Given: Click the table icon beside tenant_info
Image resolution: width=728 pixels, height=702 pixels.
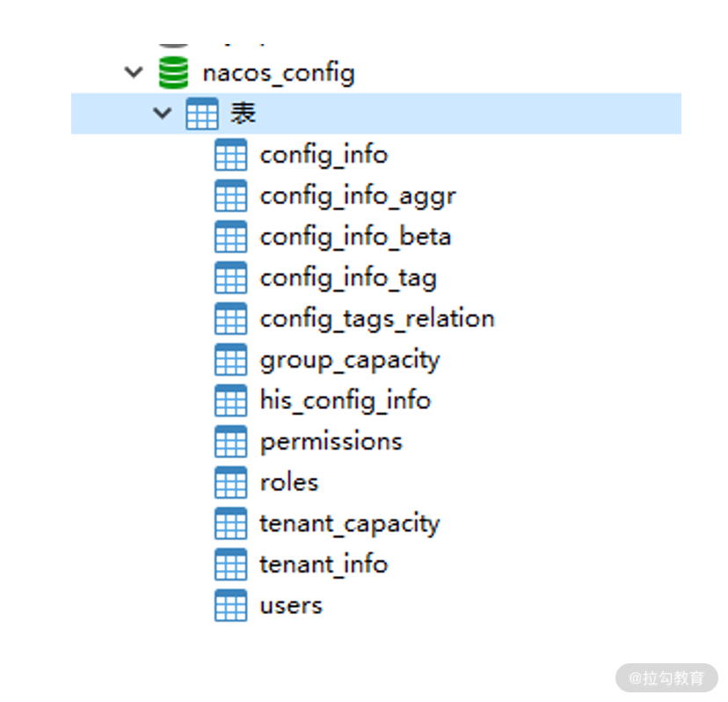Looking at the screenshot, I should [x=230, y=565].
